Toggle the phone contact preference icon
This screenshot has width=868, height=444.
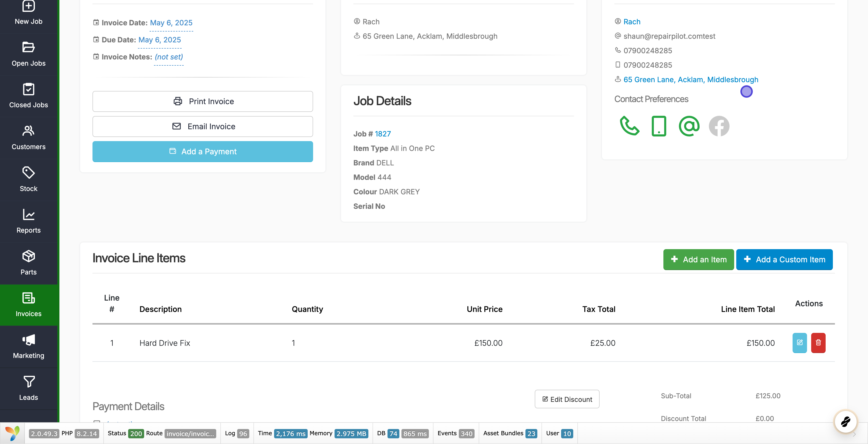(629, 126)
